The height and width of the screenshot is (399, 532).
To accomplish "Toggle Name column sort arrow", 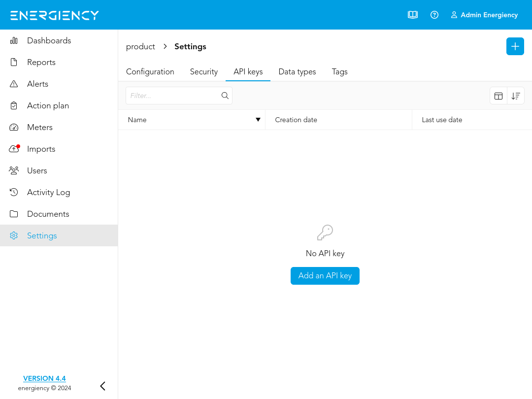I will point(258,120).
